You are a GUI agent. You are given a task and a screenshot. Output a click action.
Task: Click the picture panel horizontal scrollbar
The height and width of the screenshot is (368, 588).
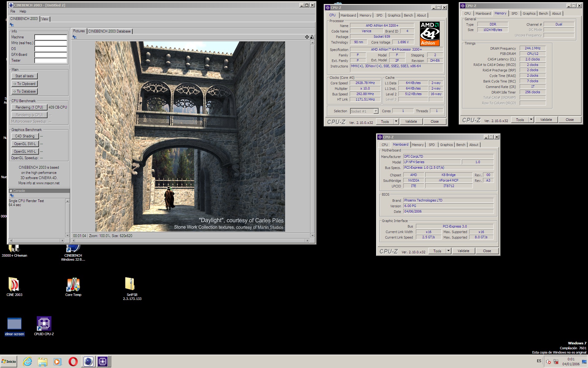pos(190,241)
